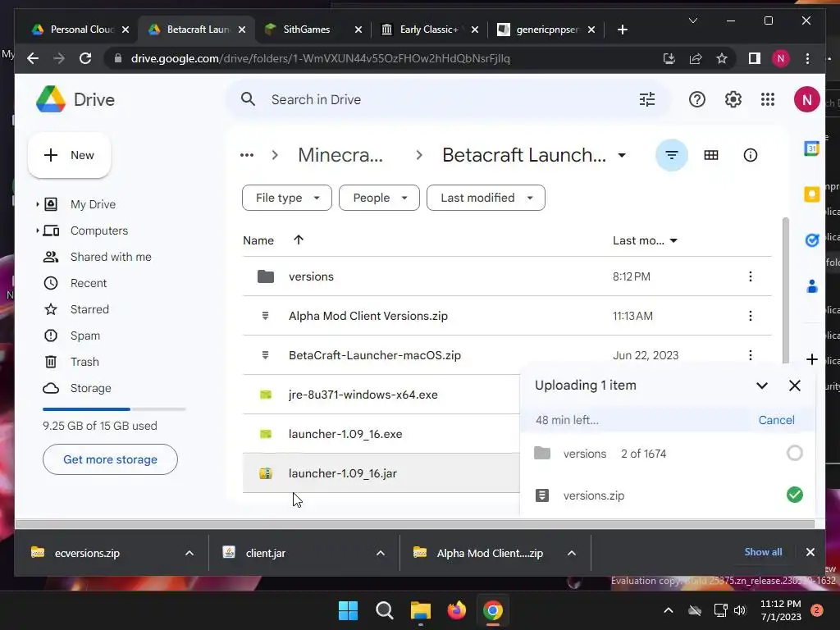Open Chrome three-dot menu
840x630 pixels.
(x=808, y=58)
